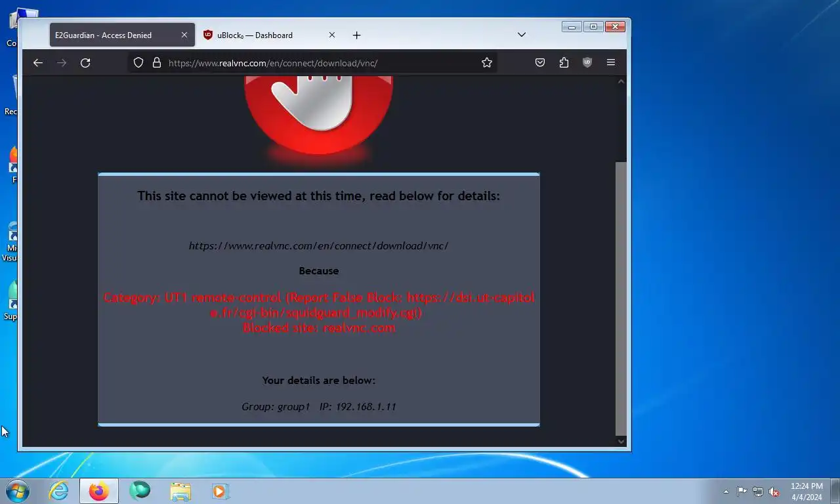Click Firefox taskbar icon

click(x=99, y=491)
